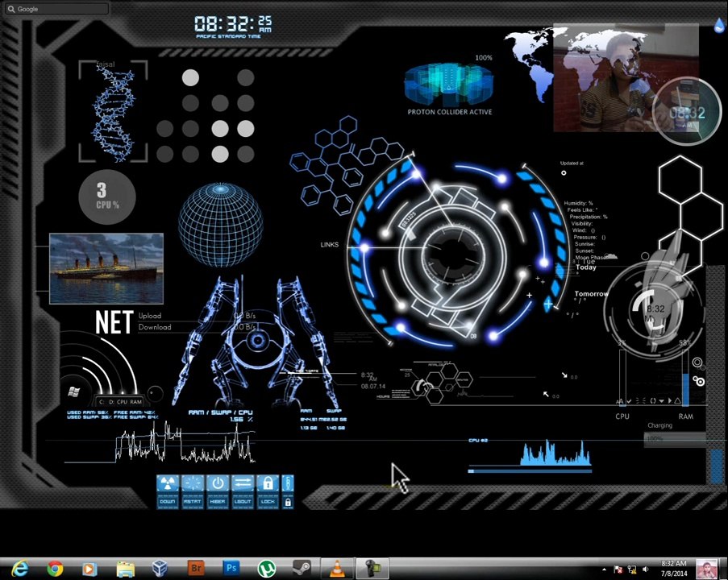Open Windows Media Player taskbar icon
This screenshot has width=728, height=580.
[x=89, y=569]
